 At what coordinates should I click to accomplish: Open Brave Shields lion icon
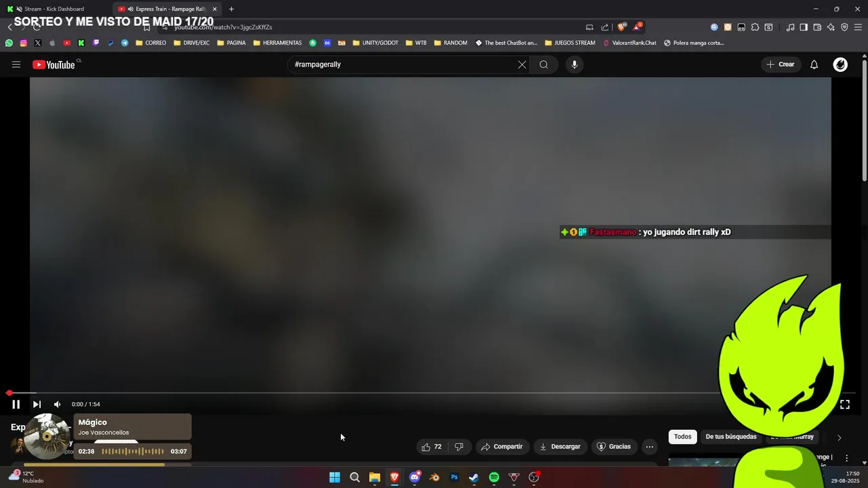click(x=621, y=27)
